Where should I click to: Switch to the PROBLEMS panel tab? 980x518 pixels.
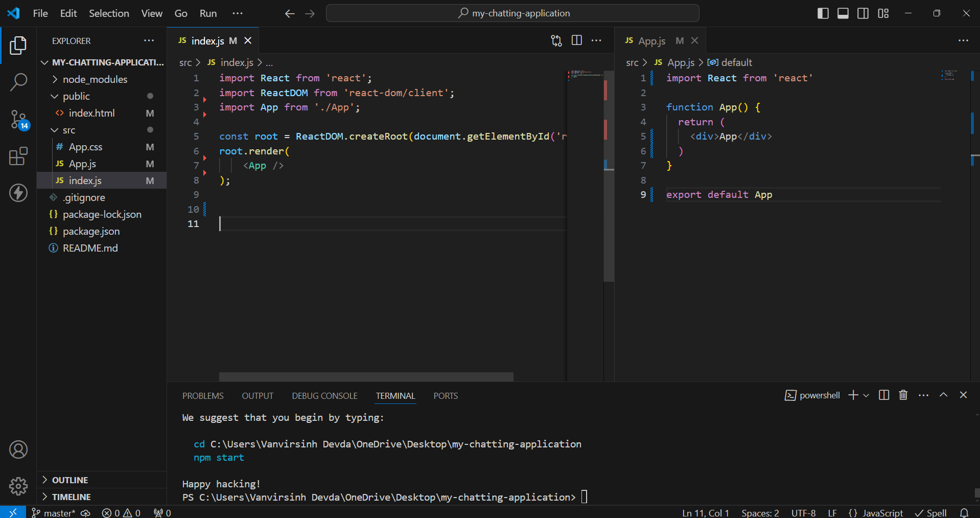click(x=203, y=396)
